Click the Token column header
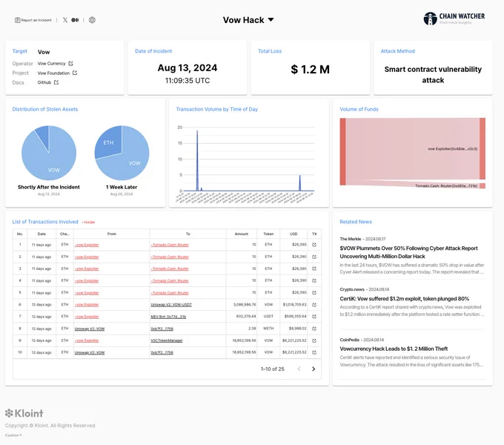The image size is (504, 445). 268,234
